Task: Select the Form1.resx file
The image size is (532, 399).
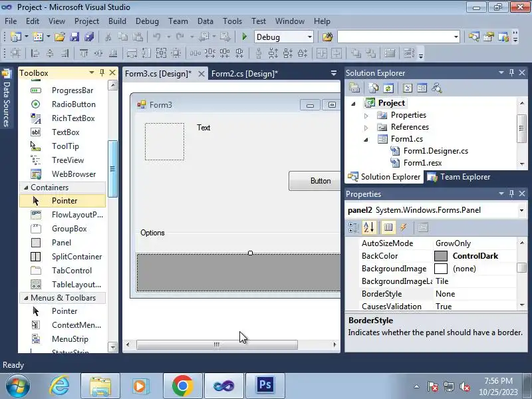Action: pyautogui.click(x=422, y=163)
